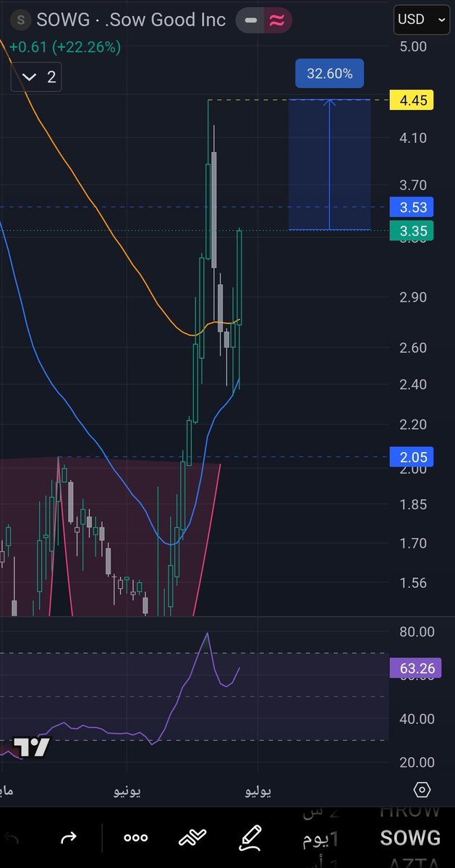This screenshot has width=455, height=868.
Task: Tap SOWG symbol in bottom picker
Action: pos(410,838)
